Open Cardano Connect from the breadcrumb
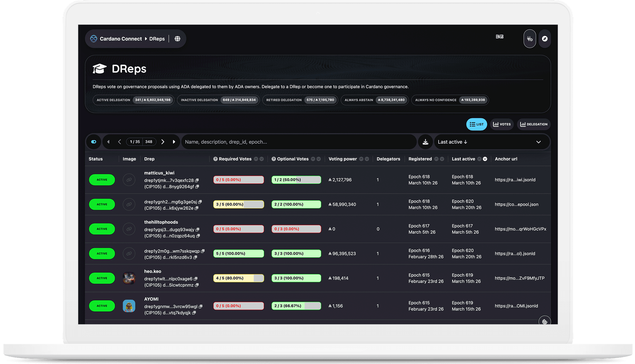The height and width of the screenshot is (364, 635). [120, 39]
